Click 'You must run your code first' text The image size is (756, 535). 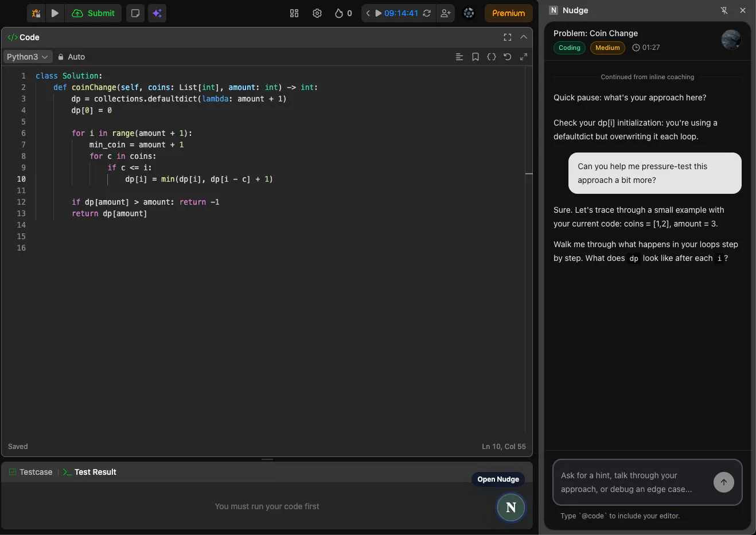tap(267, 506)
